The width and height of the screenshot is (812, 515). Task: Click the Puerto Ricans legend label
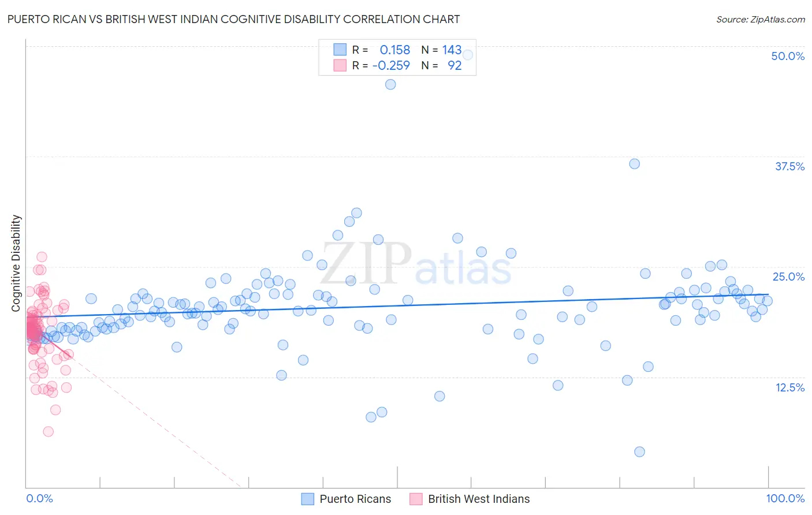point(355,499)
